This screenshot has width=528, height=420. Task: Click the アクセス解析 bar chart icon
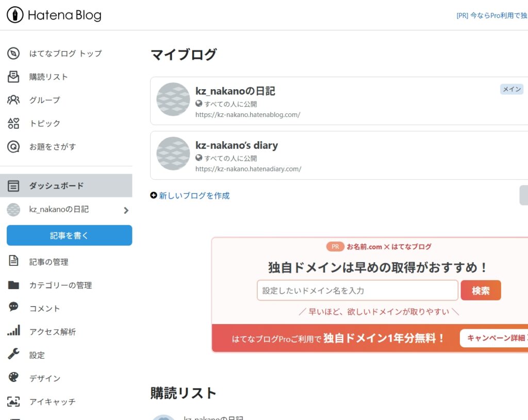click(13, 331)
